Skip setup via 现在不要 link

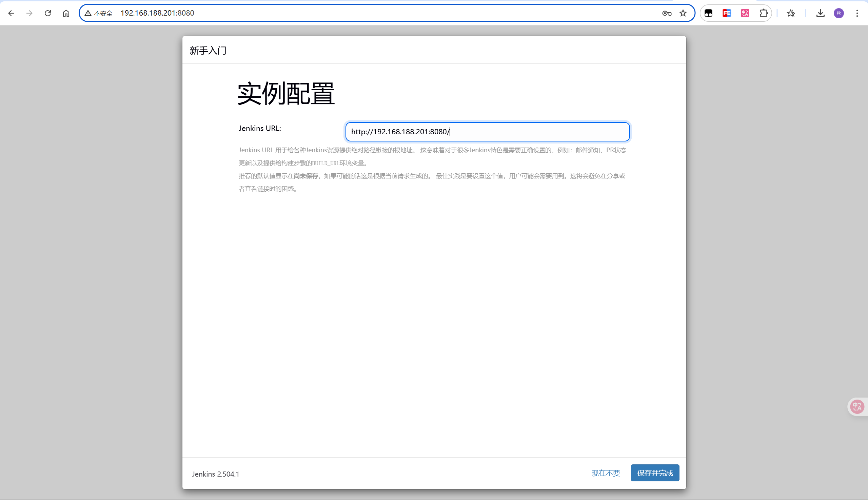606,473
